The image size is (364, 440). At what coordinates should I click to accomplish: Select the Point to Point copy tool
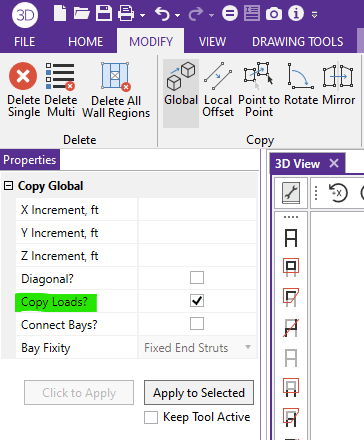click(x=259, y=89)
